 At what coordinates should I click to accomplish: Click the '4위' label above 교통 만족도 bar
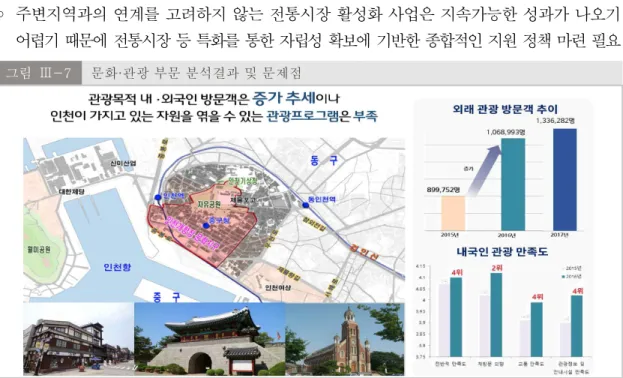537,297
